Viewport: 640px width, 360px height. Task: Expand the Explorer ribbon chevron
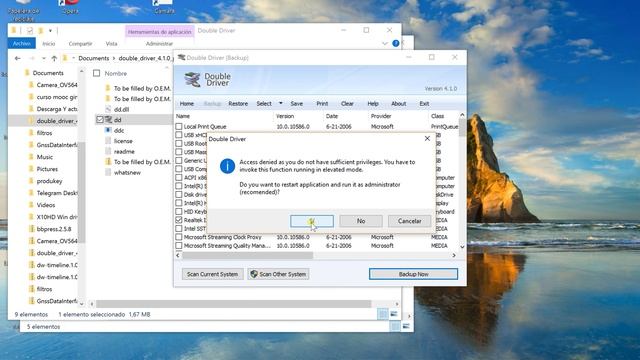384,43
